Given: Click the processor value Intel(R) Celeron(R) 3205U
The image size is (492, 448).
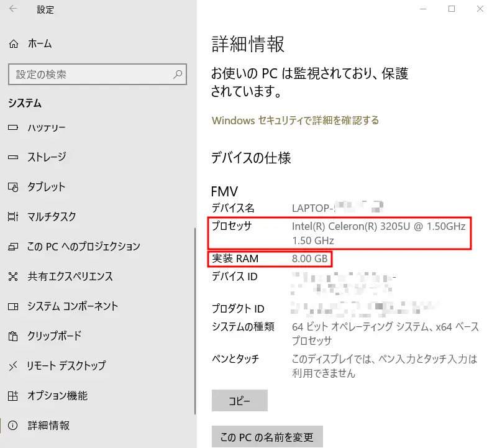Looking at the screenshot, I should [379, 233].
